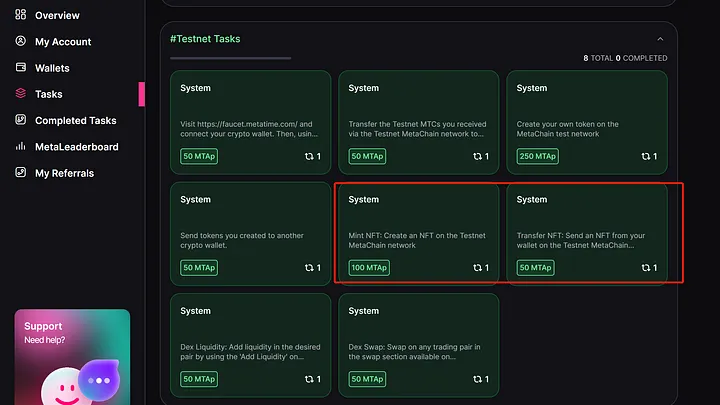Click repeat icon on Create your own token card
Viewport: 720px width, 405px height.
(646, 157)
